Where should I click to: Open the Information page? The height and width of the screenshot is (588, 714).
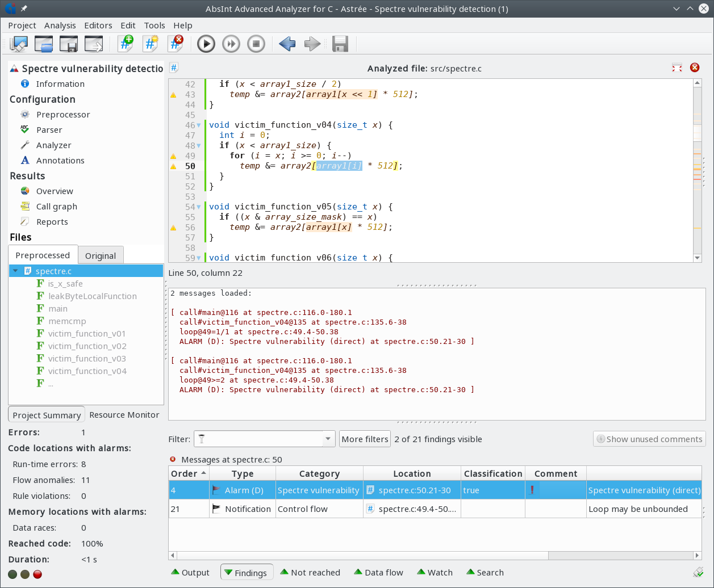click(60, 84)
